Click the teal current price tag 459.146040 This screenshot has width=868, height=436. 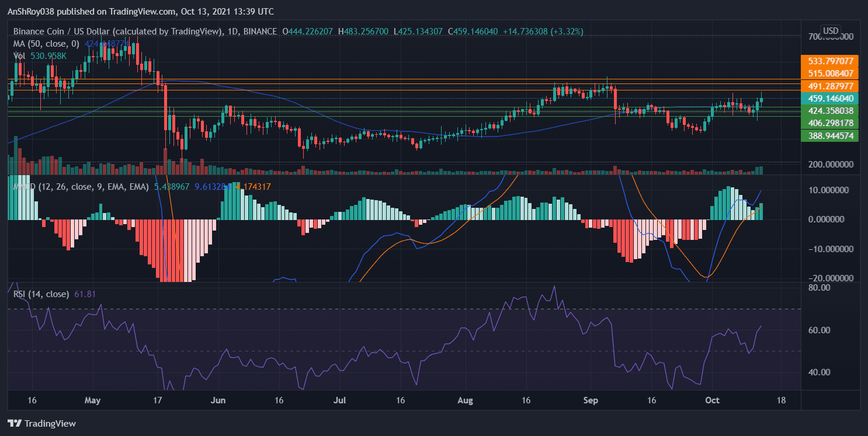pyautogui.click(x=829, y=99)
